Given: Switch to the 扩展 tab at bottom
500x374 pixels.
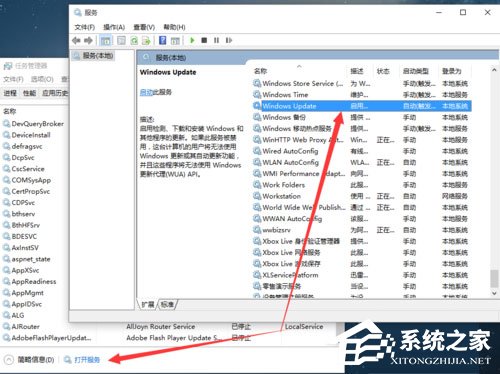Looking at the screenshot, I should (x=148, y=304).
